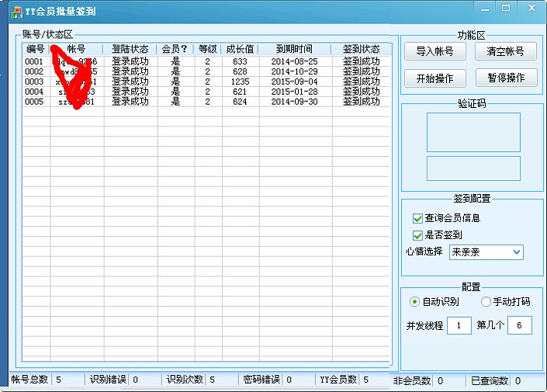Click expiry date 2014-08-25
This screenshot has height=392, width=547.
point(294,62)
